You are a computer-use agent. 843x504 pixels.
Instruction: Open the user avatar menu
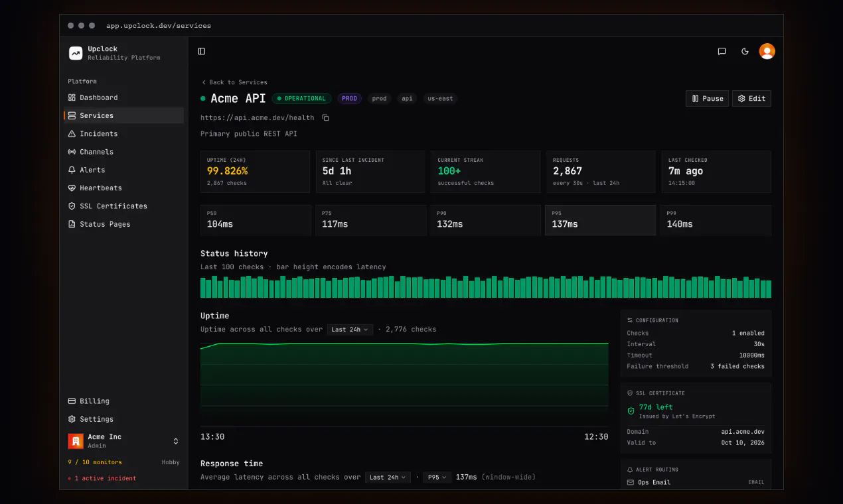[767, 51]
